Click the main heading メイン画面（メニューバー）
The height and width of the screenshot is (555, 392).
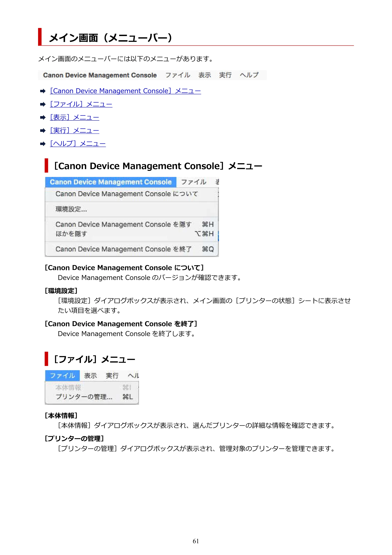pos(111,38)
